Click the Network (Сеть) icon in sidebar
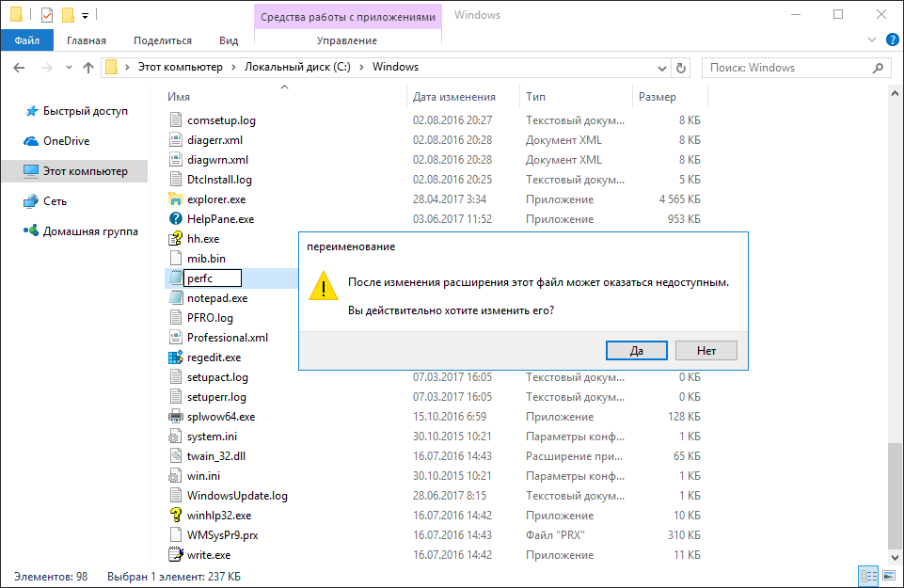This screenshot has width=904, height=588. click(x=31, y=201)
